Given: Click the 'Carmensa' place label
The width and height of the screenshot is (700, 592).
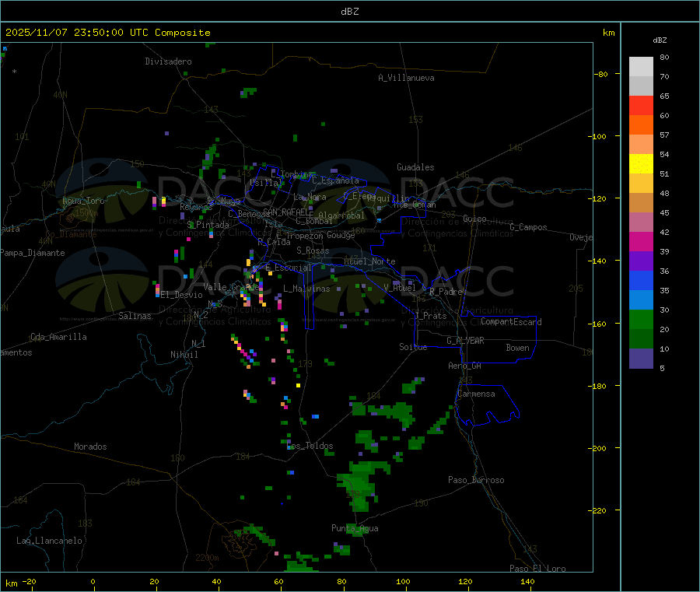Looking at the screenshot, I should (476, 394).
